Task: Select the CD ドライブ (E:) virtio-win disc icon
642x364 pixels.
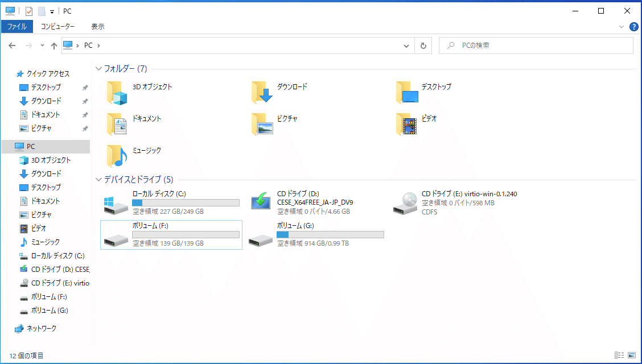Action: click(x=405, y=203)
